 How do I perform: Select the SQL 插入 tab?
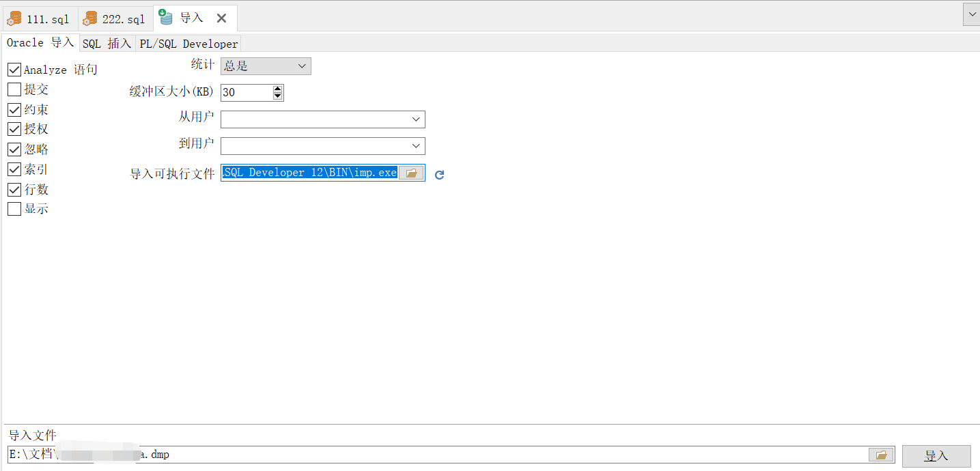coord(107,44)
